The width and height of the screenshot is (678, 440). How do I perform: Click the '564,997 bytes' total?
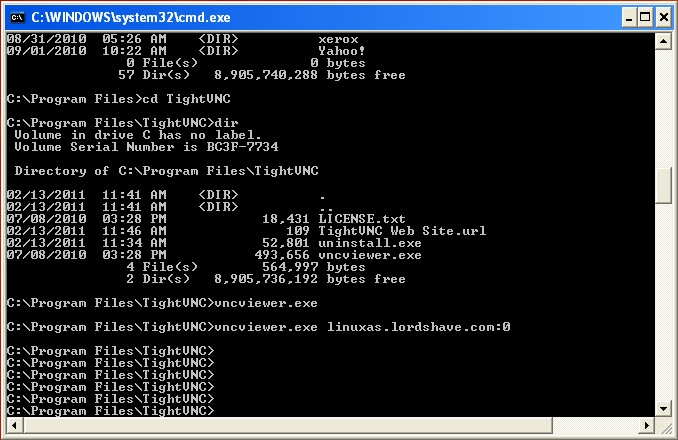coord(313,267)
